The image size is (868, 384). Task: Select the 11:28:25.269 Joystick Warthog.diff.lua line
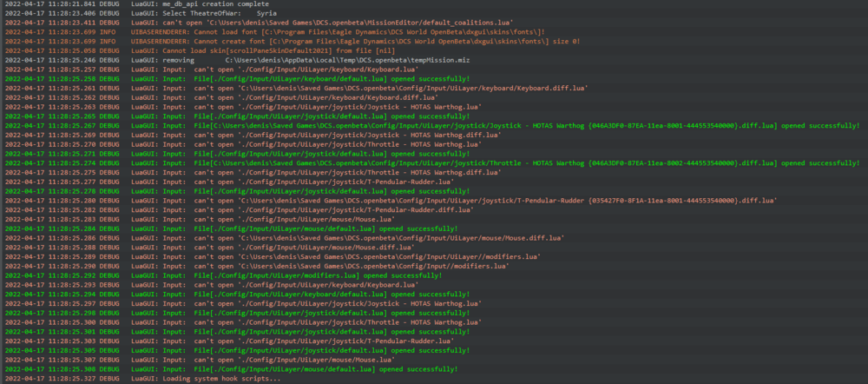tap(253, 135)
